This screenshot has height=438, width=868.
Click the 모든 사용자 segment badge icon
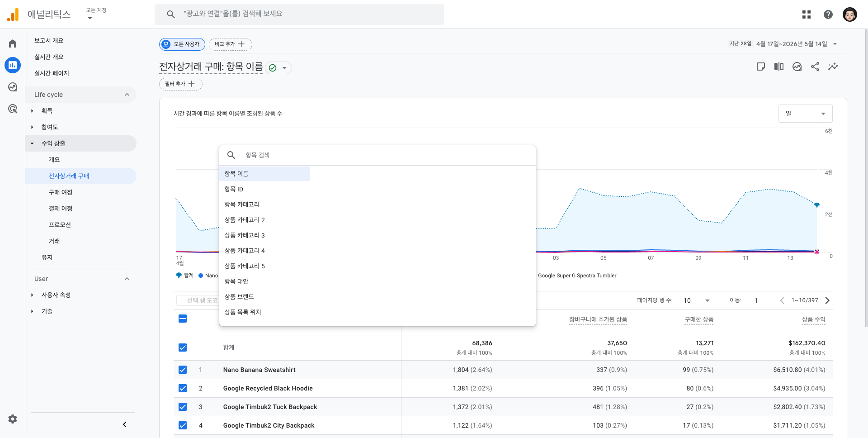[x=166, y=44]
